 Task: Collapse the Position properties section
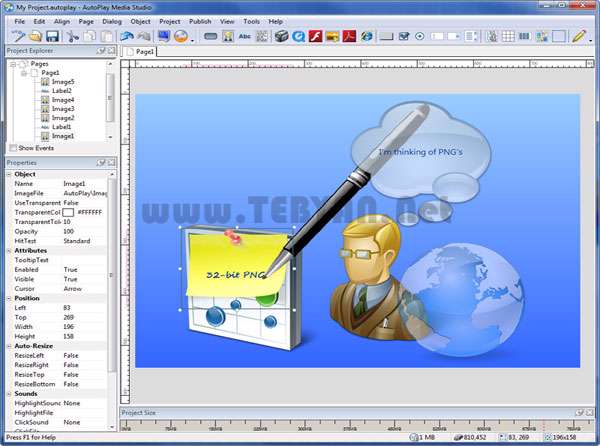[x=9, y=298]
